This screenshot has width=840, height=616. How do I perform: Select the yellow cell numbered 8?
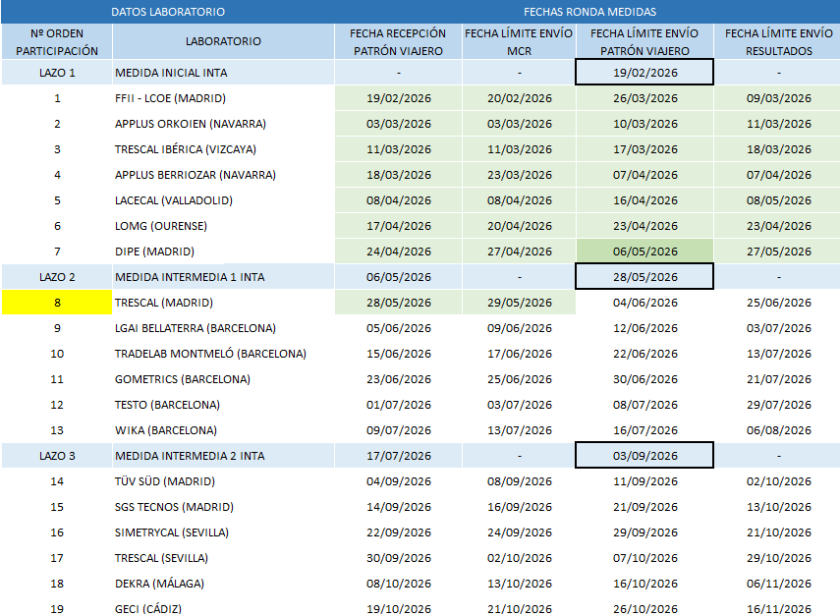coord(57,303)
